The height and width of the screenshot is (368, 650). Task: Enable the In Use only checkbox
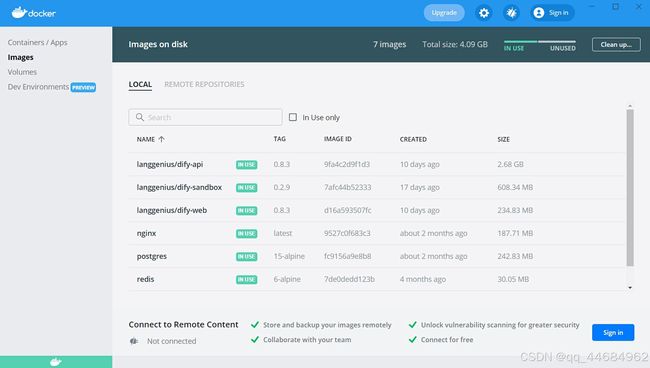point(293,117)
